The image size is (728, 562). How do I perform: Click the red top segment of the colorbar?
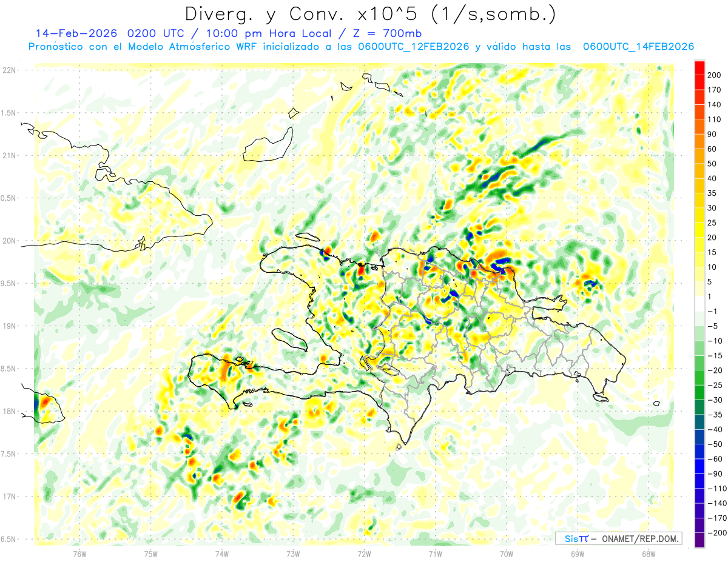pos(699,68)
